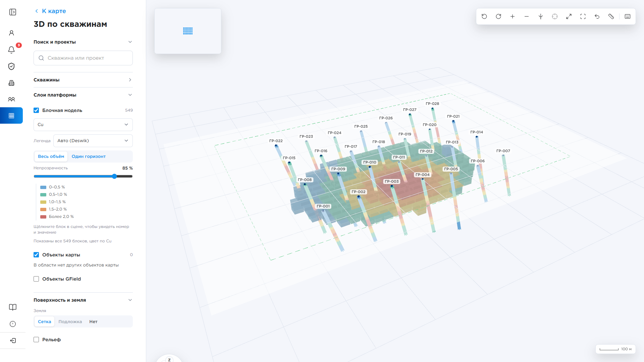Go back via К карте link
This screenshot has height=362, width=644.
(x=51, y=11)
